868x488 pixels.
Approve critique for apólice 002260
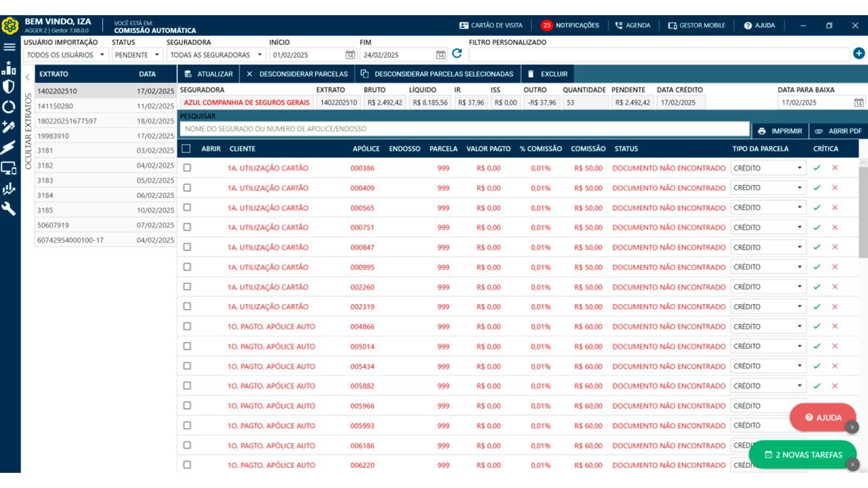coord(817,287)
